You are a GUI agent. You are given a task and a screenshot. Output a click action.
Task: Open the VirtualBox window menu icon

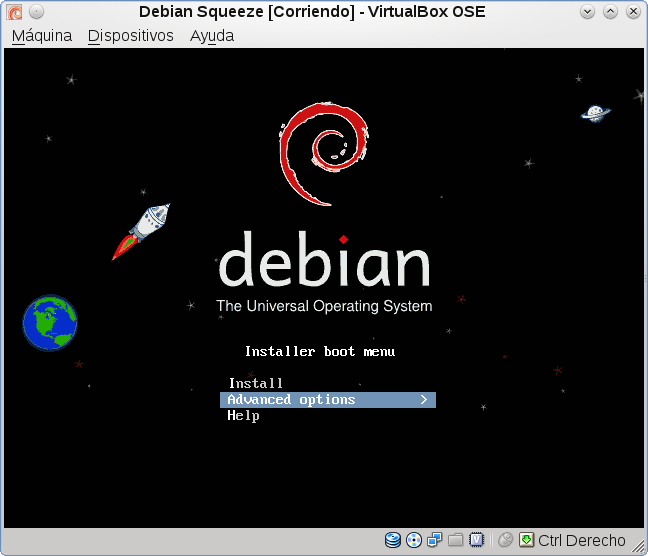14,12
